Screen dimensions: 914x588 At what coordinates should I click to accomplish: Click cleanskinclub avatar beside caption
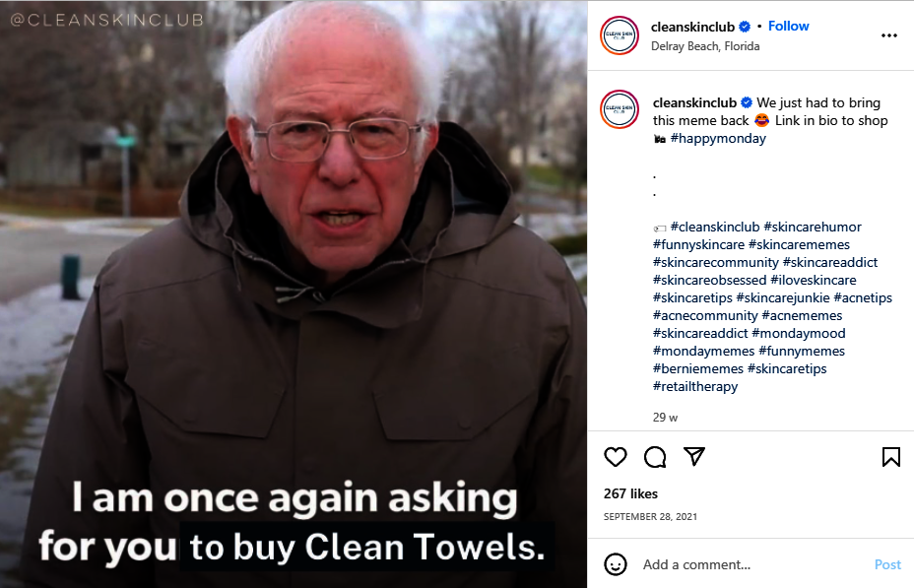tap(620, 109)
